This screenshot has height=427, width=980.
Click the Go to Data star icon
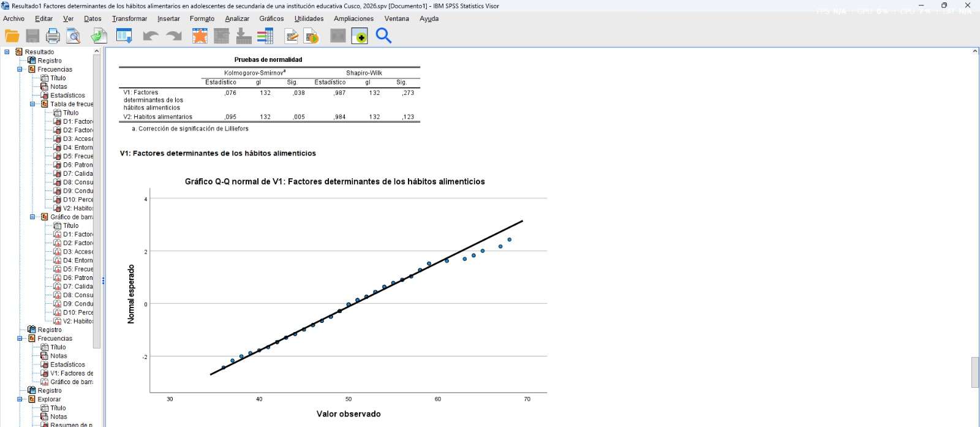[x=200, y=36]
